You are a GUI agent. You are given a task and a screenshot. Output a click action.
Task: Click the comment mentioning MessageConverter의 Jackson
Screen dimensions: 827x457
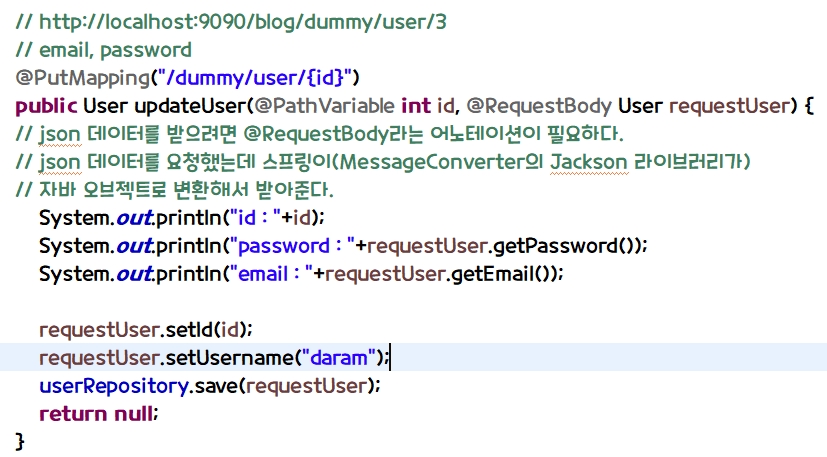(x=383, y=162)
